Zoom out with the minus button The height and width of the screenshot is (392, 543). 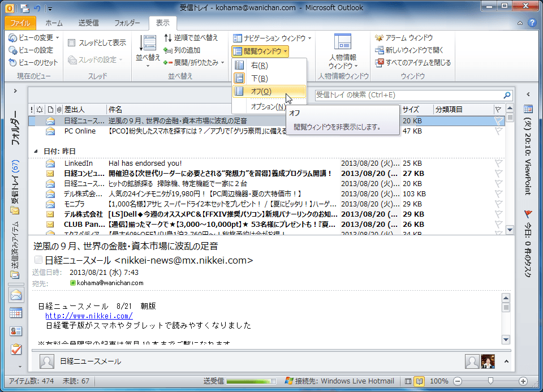pyautogui.click(x=458, y=381)
